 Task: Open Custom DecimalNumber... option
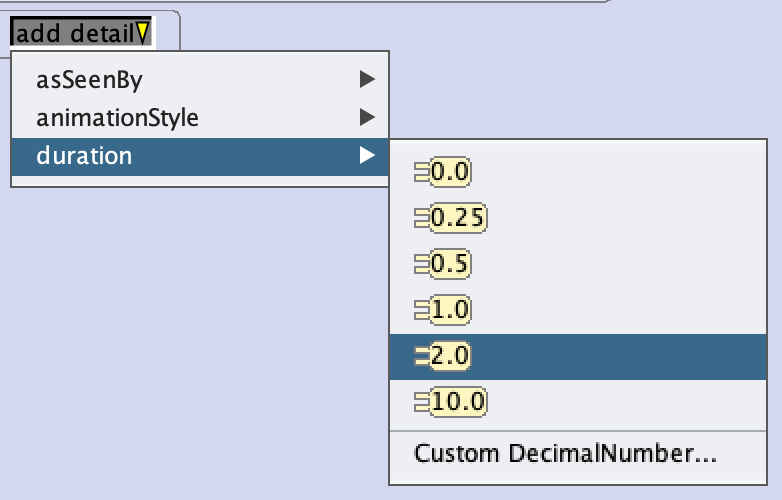pyautogui.click(x=565, y=453)
